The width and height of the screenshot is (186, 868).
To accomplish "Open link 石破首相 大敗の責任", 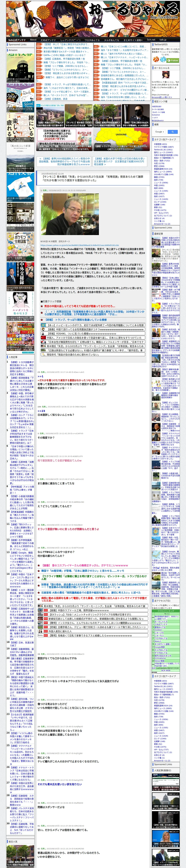I will [91, 592].
